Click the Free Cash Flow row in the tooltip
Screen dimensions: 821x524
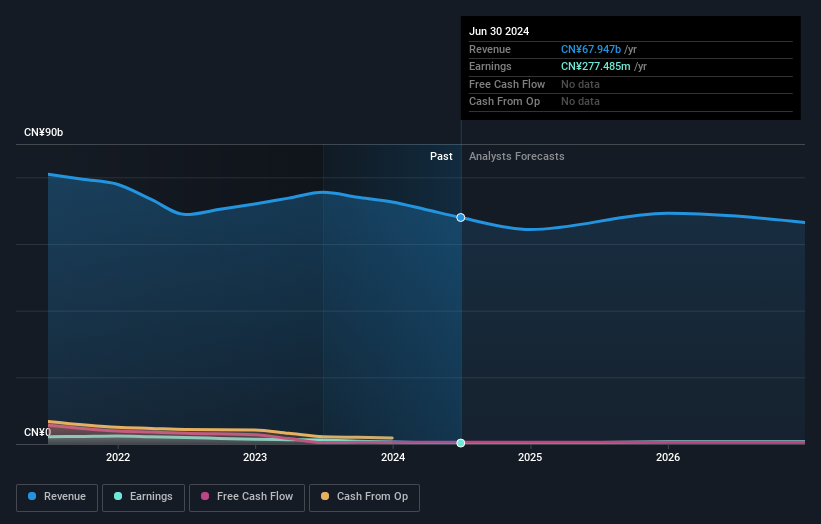click(630, 84)
